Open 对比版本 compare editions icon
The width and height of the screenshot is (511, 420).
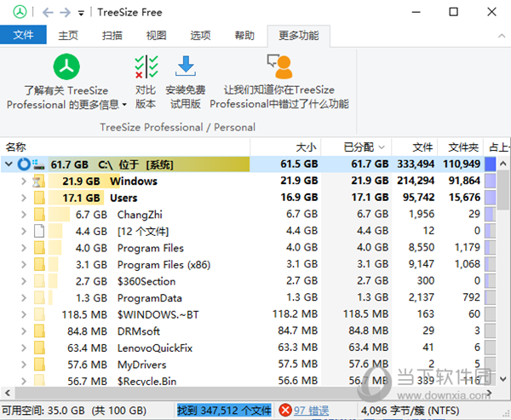146,66
